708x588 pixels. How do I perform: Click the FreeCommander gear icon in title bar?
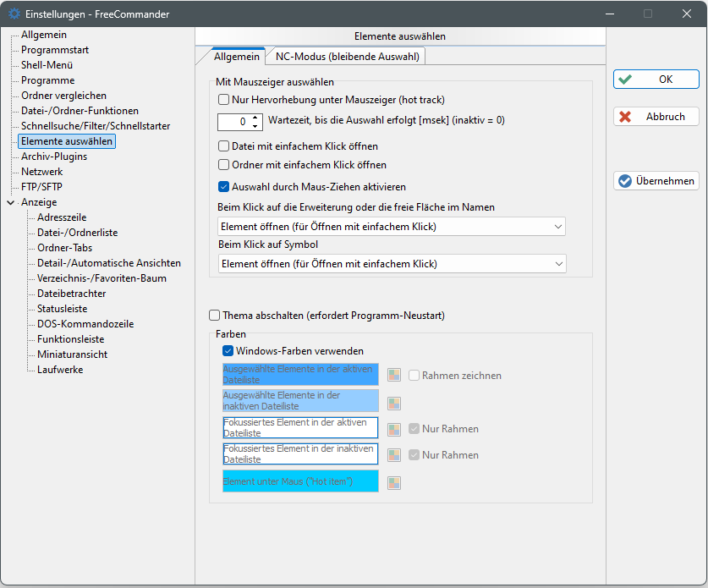(14, 14)
